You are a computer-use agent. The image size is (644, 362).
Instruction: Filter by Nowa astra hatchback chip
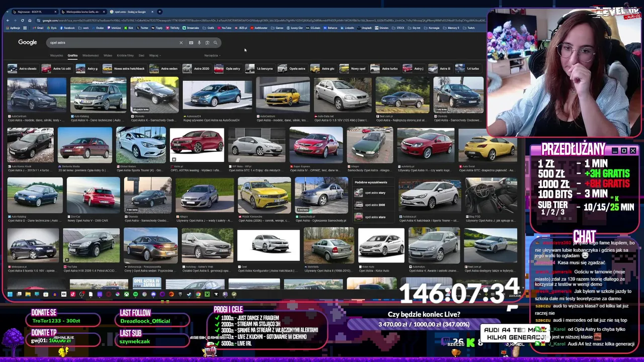124,68
